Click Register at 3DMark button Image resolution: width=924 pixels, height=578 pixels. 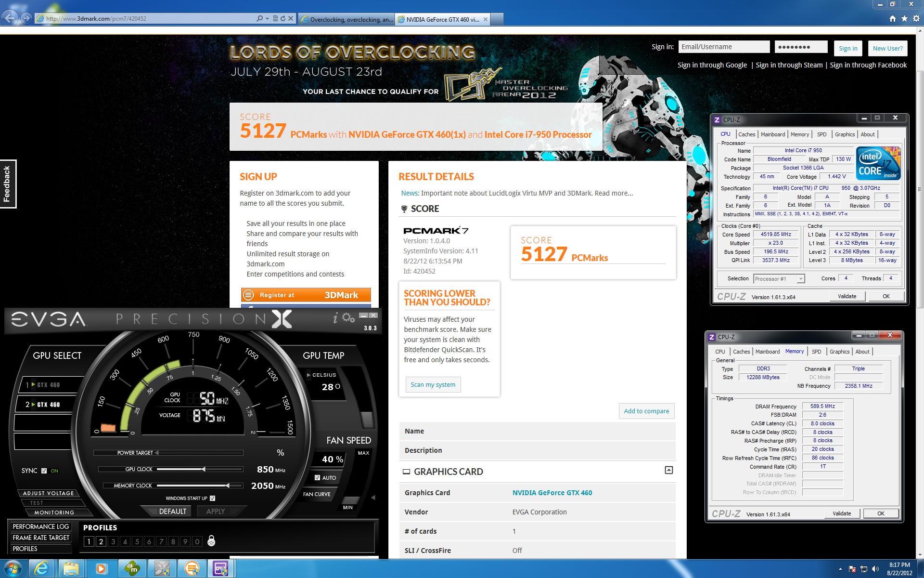coord(306,295)
